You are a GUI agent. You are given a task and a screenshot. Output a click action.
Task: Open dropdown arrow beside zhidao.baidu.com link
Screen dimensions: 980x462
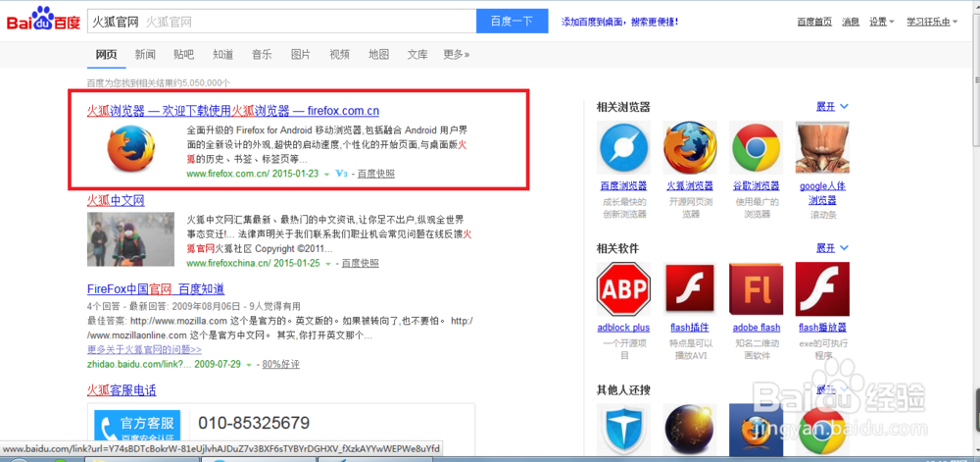pos(249,365)
